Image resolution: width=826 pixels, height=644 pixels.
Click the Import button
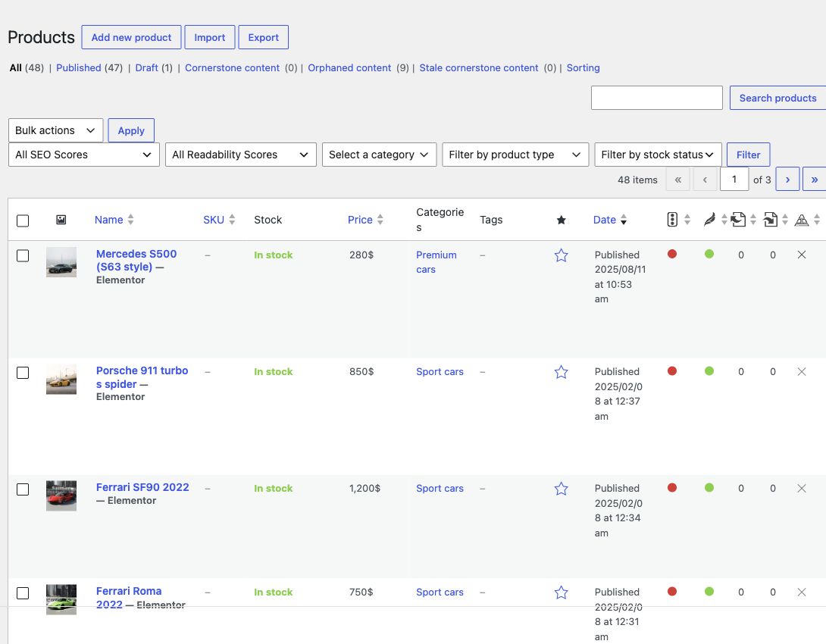[x=210, y=37]
